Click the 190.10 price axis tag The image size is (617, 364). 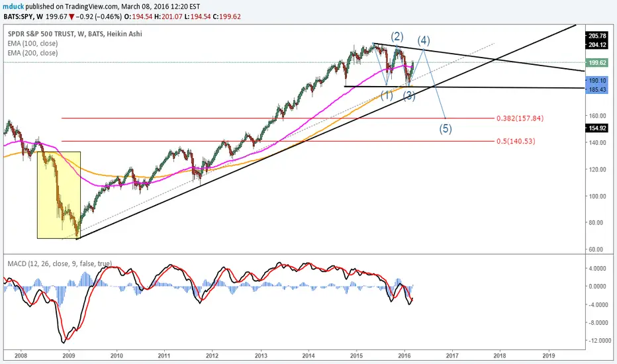tap(597, 81)
